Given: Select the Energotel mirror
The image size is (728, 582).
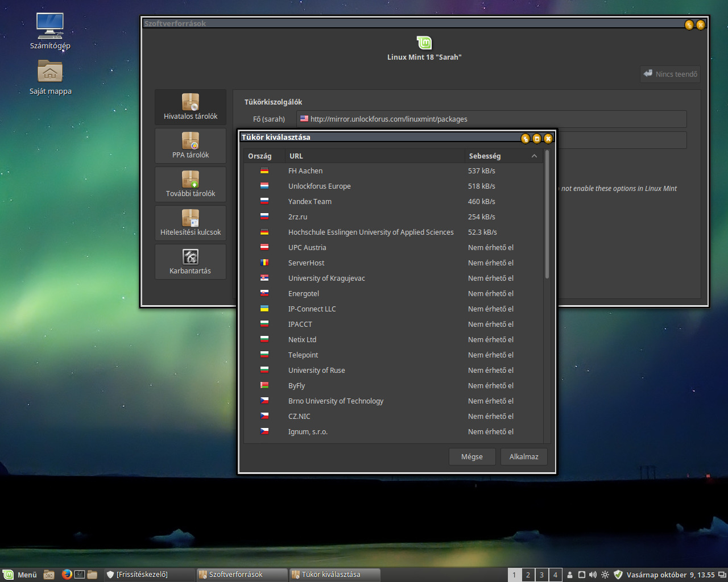Looking at the screenshot, I should click(393, 293).
